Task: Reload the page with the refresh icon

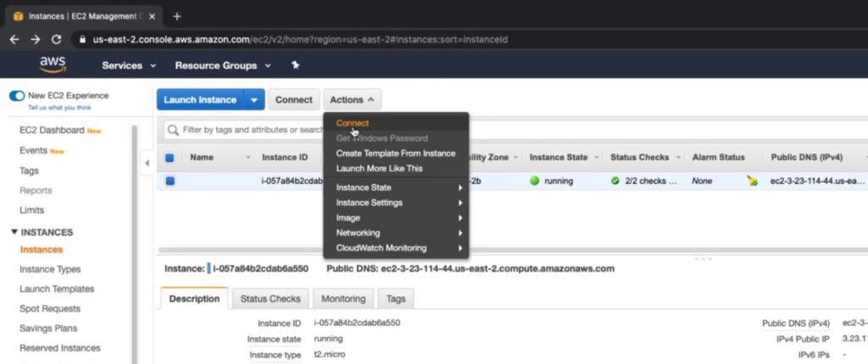Action: click(56, 39)
